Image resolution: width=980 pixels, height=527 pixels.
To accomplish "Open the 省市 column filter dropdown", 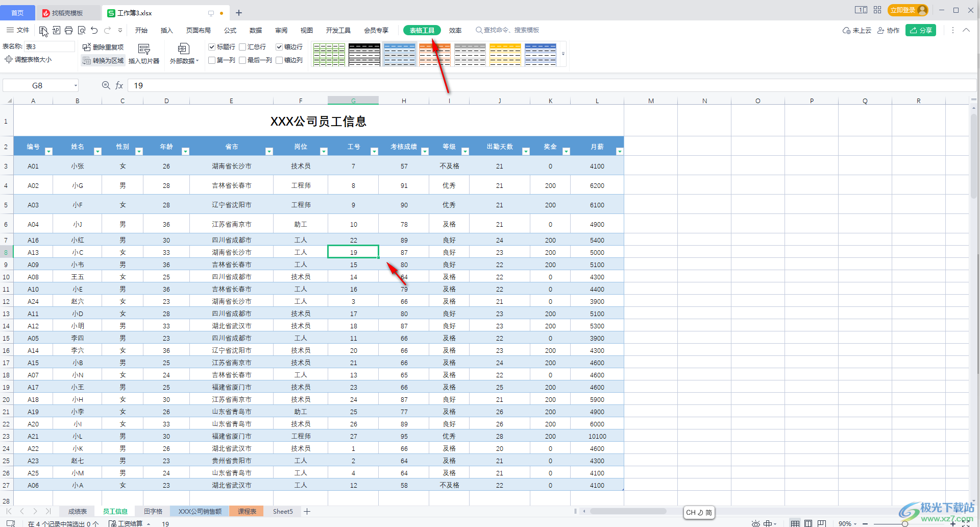I will coord(269,151).
